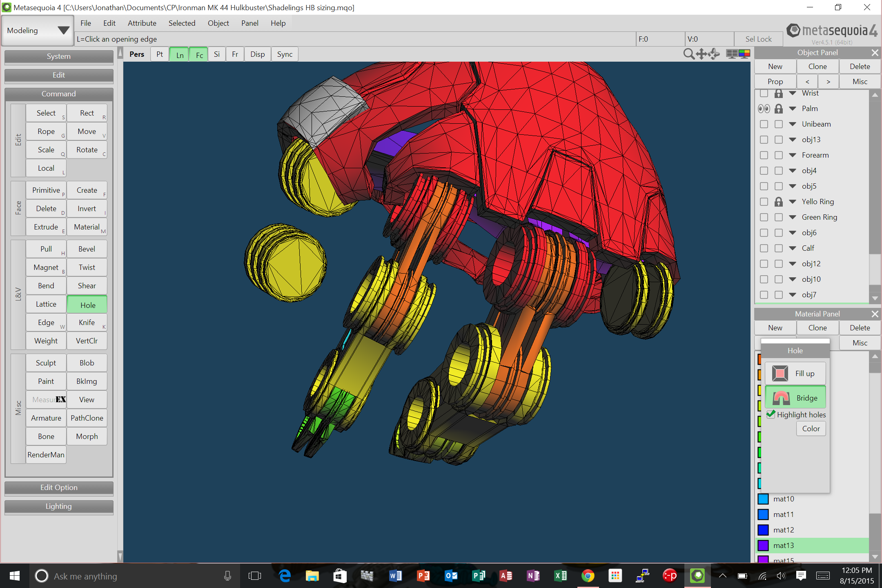Collapse the Forearm object triangle
This screenshot has width=882, height=588.
pos(793,155)
